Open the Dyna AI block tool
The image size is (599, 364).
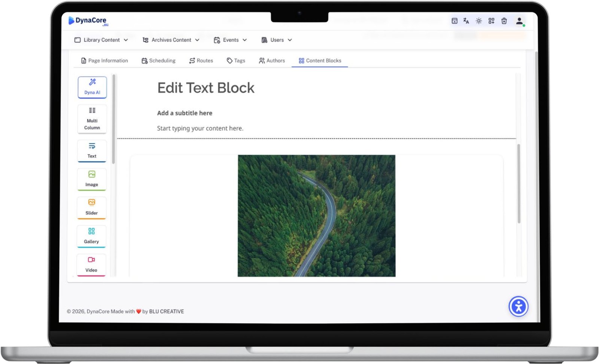tap(92, 87)
